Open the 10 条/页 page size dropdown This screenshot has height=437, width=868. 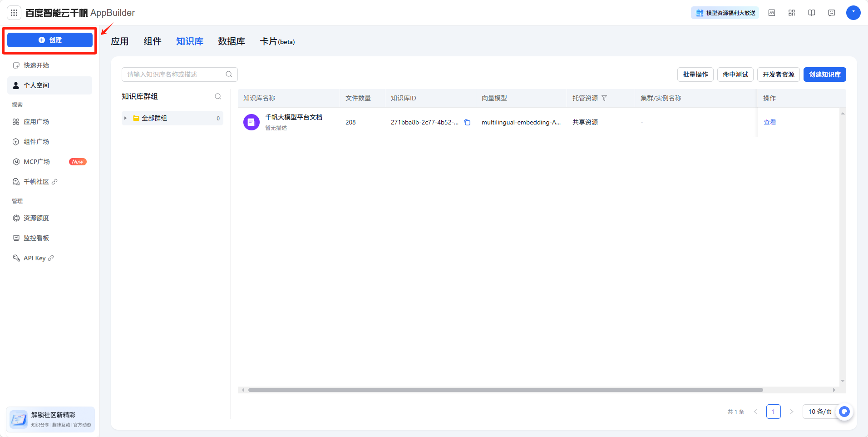pyautogui.click(x=819, y=412)
